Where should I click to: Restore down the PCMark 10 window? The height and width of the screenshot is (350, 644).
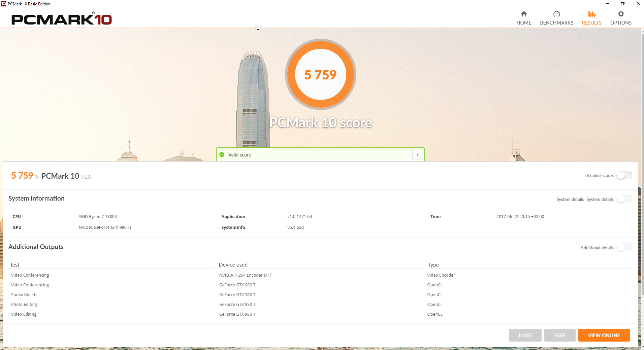pyautogui.click(x=623, y=4)
